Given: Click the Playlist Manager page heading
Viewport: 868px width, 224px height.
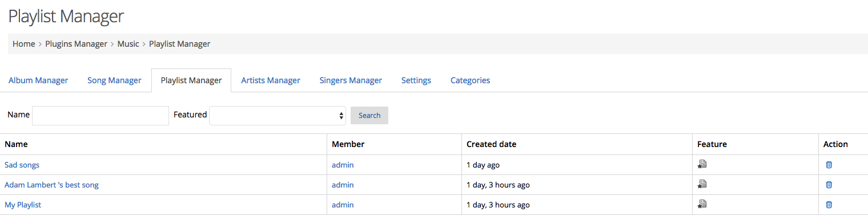Looking at the screenshot, I should click(66, 17).
